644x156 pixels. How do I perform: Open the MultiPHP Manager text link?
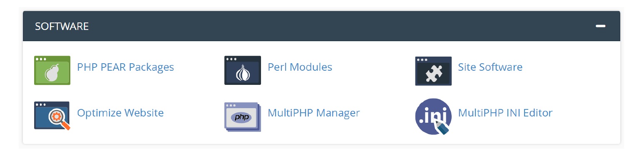click(x=314, y=112)
